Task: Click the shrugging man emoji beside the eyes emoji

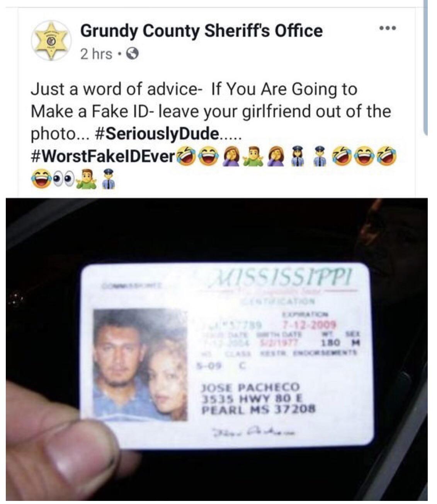Action: [86, 179]
